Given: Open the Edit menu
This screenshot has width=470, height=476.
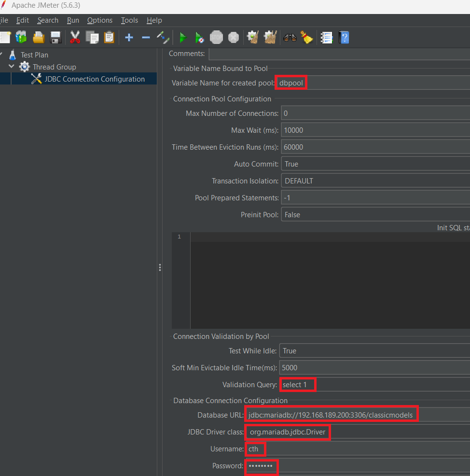Looking at the screenshot, I should (23, 20).
